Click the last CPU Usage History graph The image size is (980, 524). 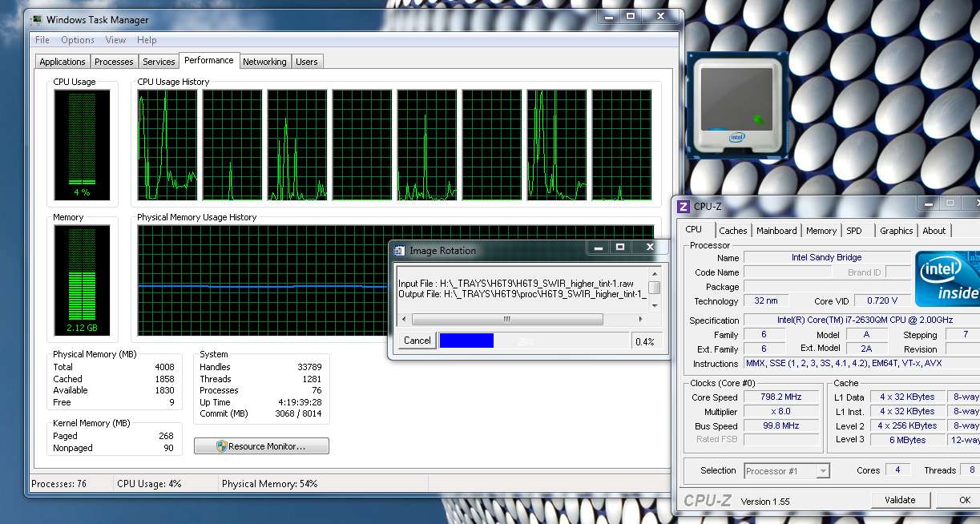pyautogui.click(x=622, y=144)
